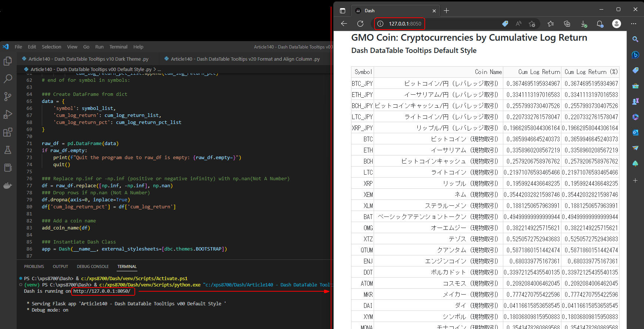The height and width of the screenshot is (329, 644).
Task: Open the Run menu
Action: click(99, 47)
